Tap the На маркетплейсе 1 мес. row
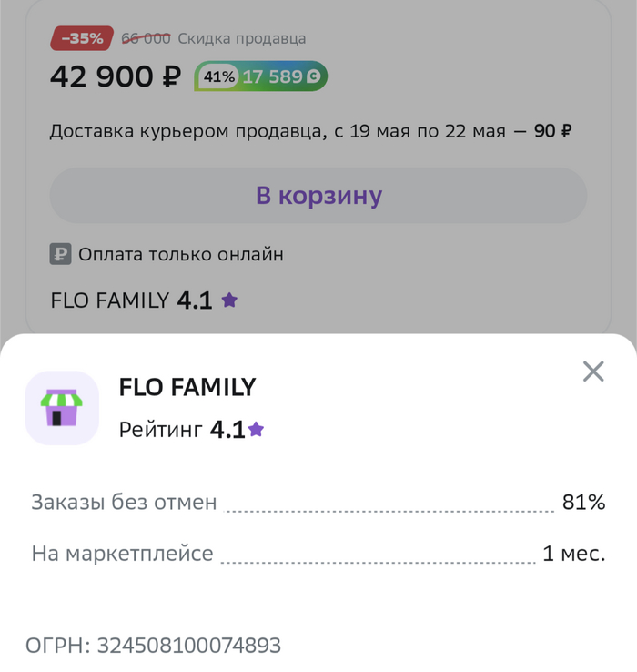Screen dimensions: 637x672 [x=318, y=554]
